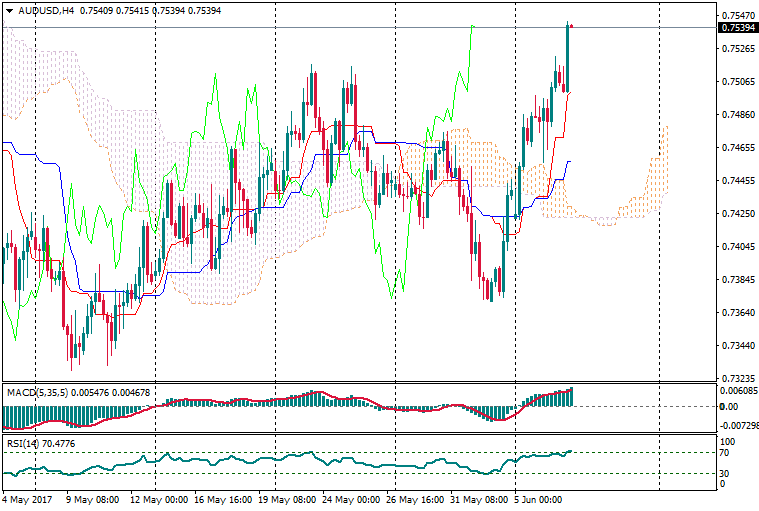Click the MACD 0.006085 scale value
The width and height of the screenshot is (759, 511).
click(x=737, y=392)
